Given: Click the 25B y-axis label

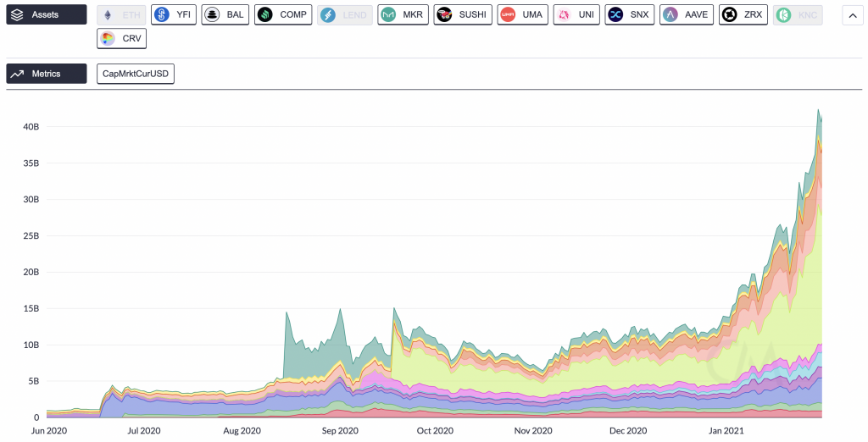Looking at the screenshot, I should (x=31, y=235).
